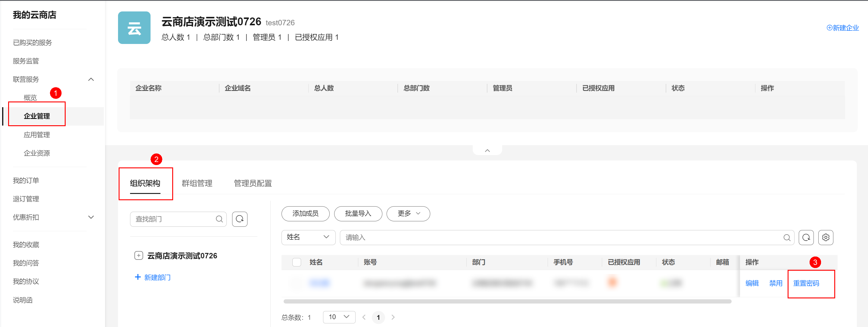The height and width of the screenshot is (327, 868).
Task: Click the next page arrow in pagination
Action: [x=393, y=317]
